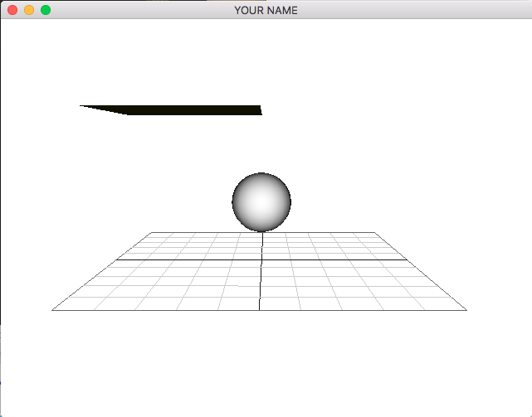532x417 pixels.
Task: Maximize window with the green button
Action: (x=46, y=10)
